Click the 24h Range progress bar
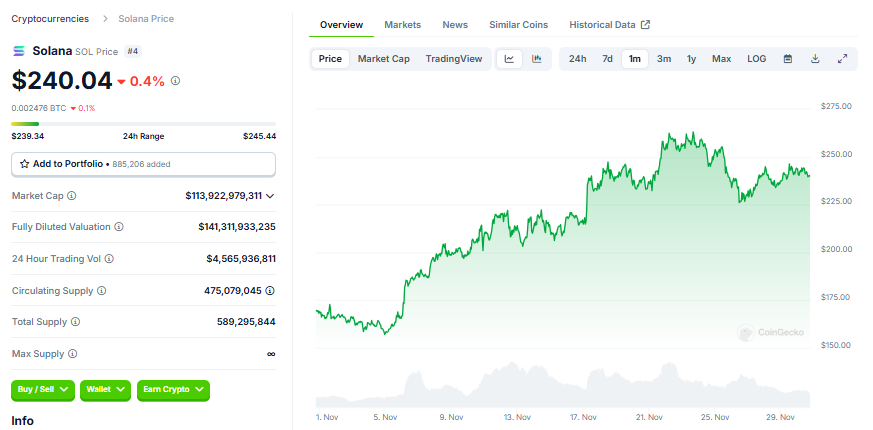 pyautogui.click(x=143, y=124)
